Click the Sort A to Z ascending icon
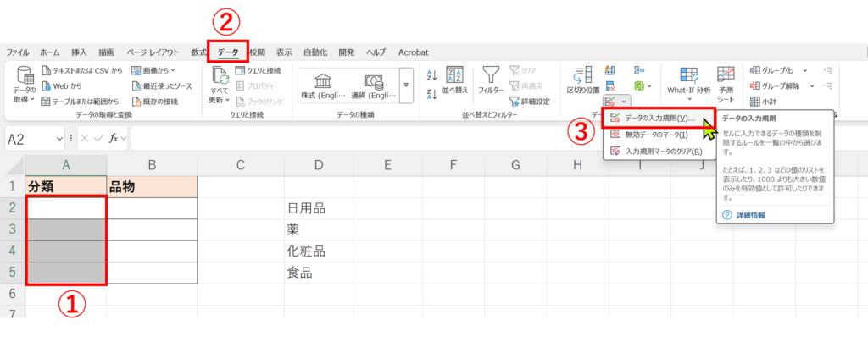Screen dimensions: 868x342 tap(431, 74)
